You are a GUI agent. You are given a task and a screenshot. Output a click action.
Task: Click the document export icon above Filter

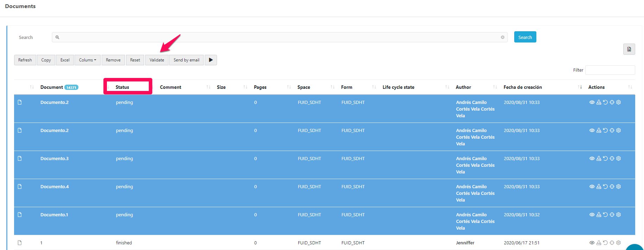[629, 49]
